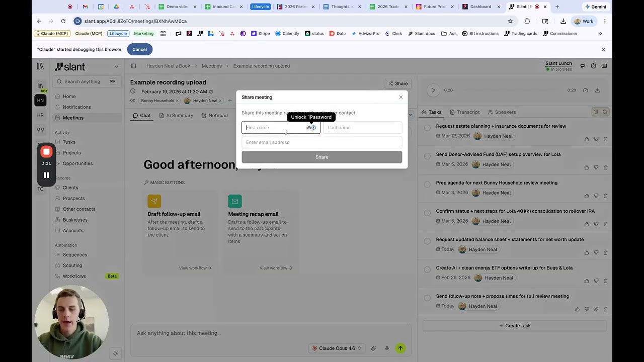644x362 pixels.
Task: Attach a file to the chat message
Action: click(373, 348)
